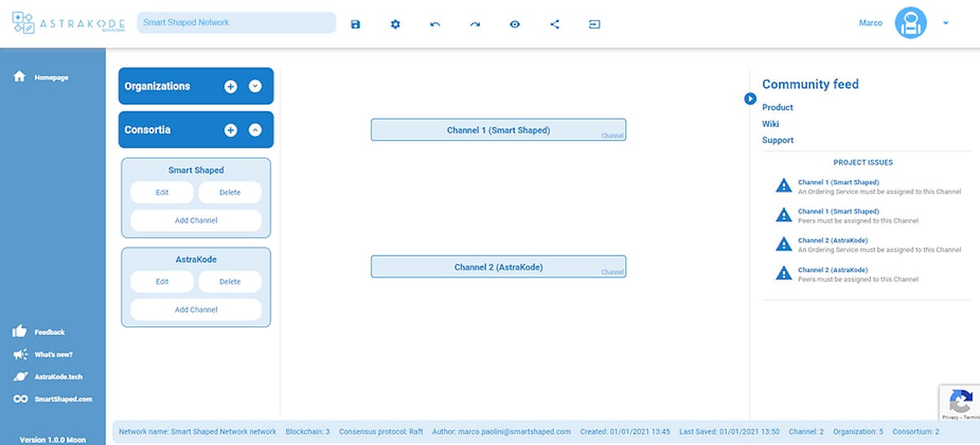Go to Homepage in the sidebar
The width and height of the screenshot is (980, 445).
(x=41, y=77)
